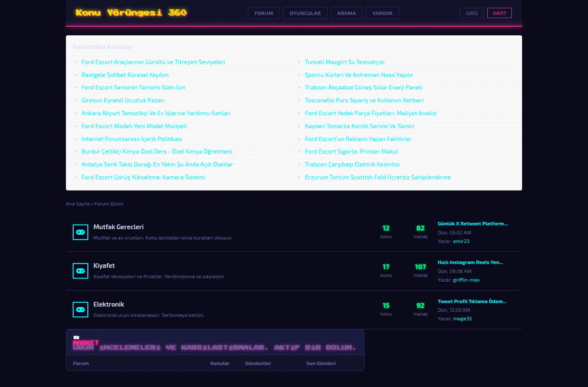Viewport: 588px width, 387px height.
Task: Click the Kiyafet forum gamepad icon
Action: pyautogui.click(x=80, y=271)
